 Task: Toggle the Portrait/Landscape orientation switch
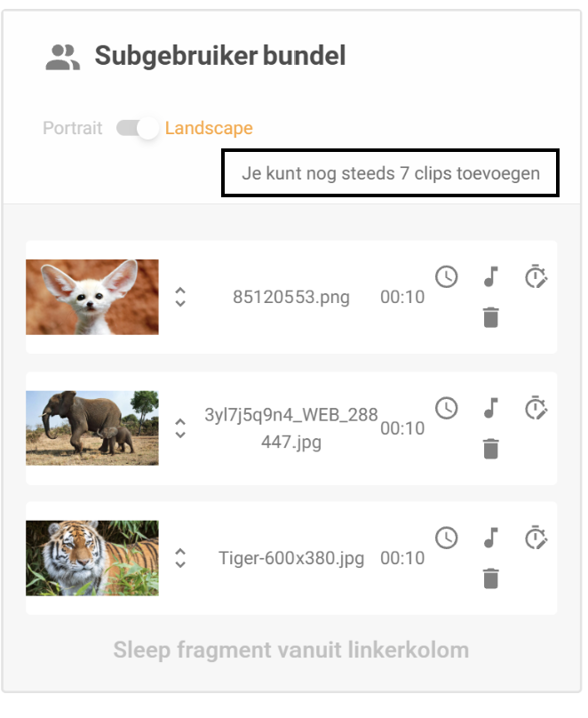click(138, 128)
